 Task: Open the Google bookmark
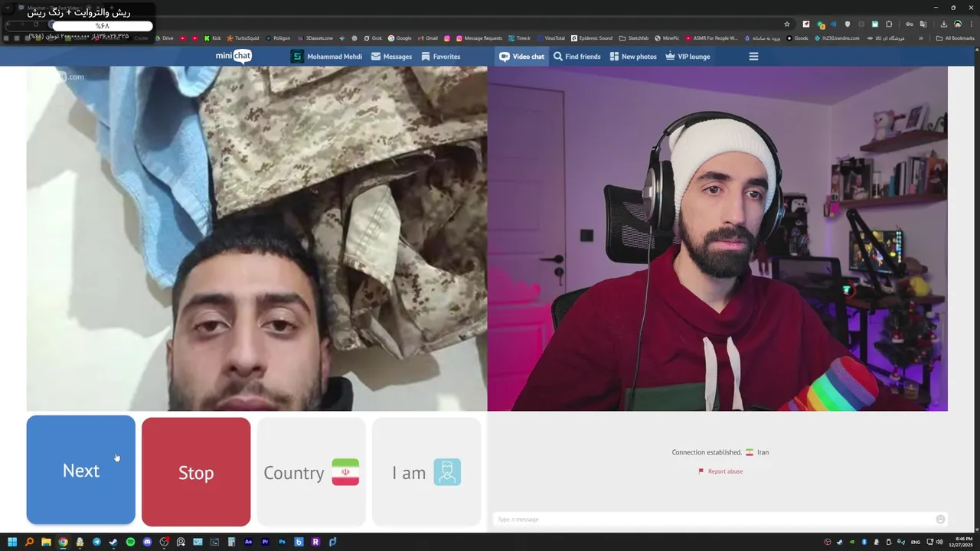pos(400,38)
